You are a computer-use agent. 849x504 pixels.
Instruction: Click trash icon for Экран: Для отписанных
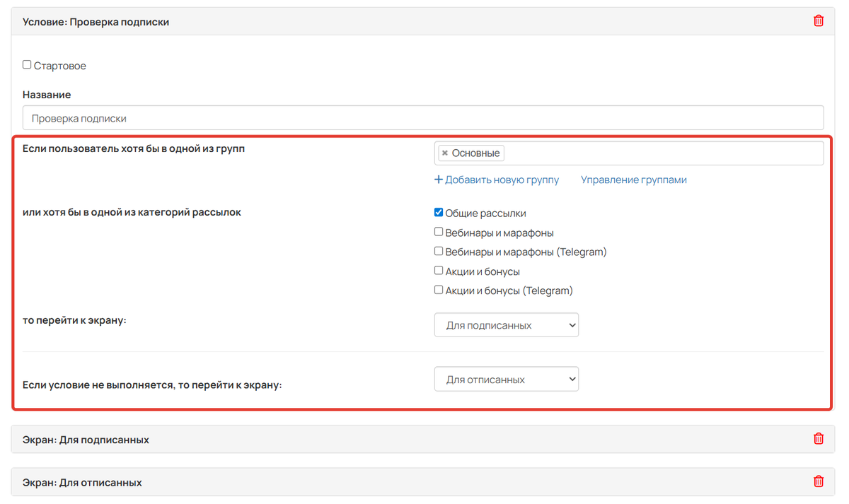(x=819, y=481)
